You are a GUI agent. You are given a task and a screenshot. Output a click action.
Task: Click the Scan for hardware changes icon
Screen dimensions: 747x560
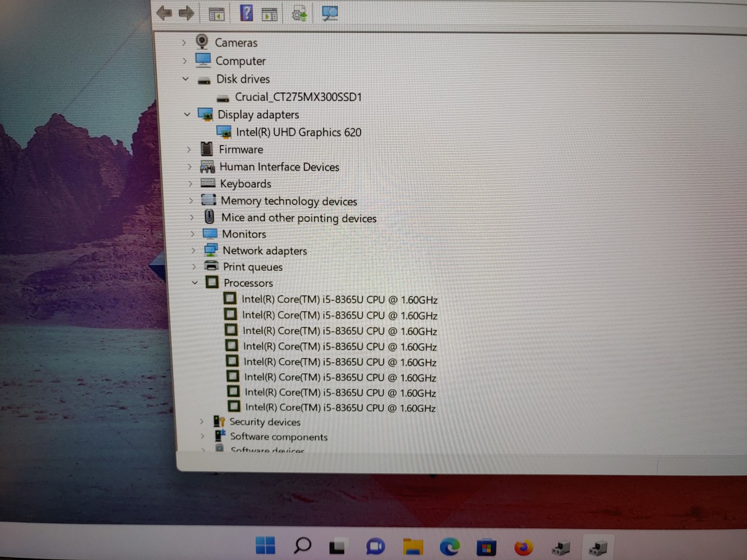click(x=329, y=13)
